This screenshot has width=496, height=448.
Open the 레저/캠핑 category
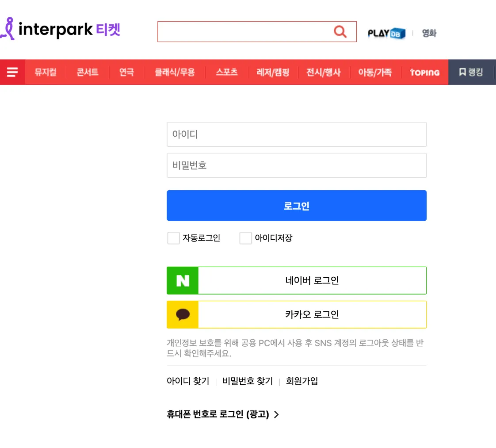click(273, 72)
